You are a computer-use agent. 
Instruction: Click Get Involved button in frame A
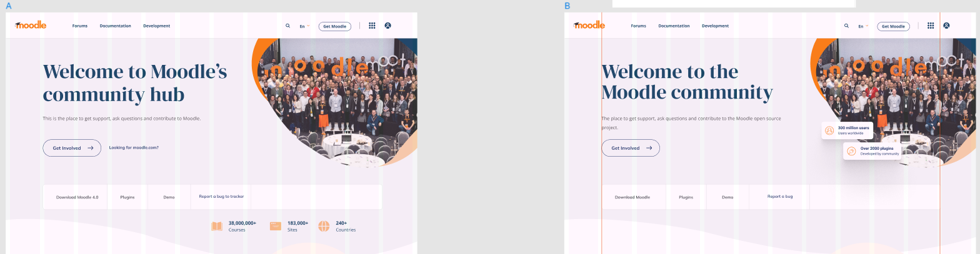click(72, 148)
